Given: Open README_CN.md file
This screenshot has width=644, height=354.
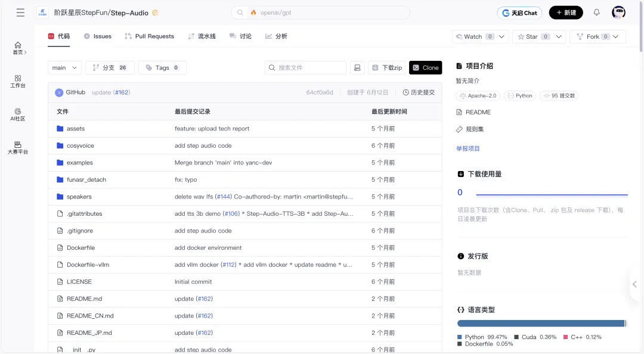Looking at the screenshot, I should (x=90, y=316).
